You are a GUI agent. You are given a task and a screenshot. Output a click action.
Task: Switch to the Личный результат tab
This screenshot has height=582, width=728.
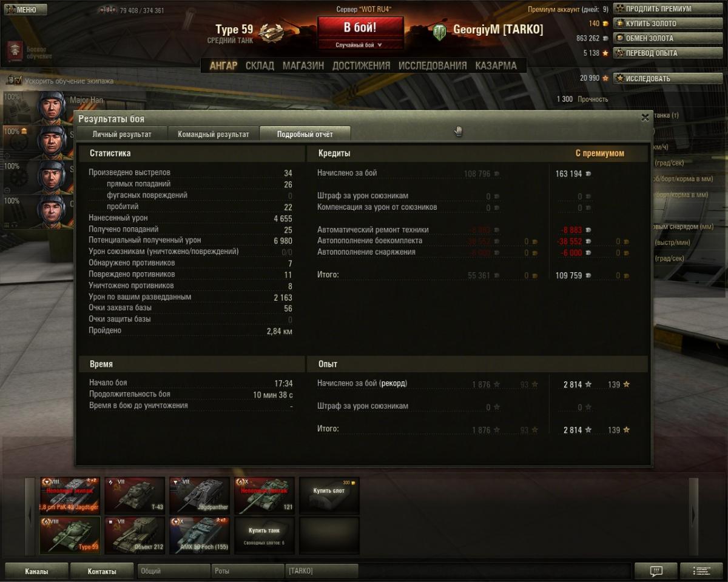pos(121,134)
